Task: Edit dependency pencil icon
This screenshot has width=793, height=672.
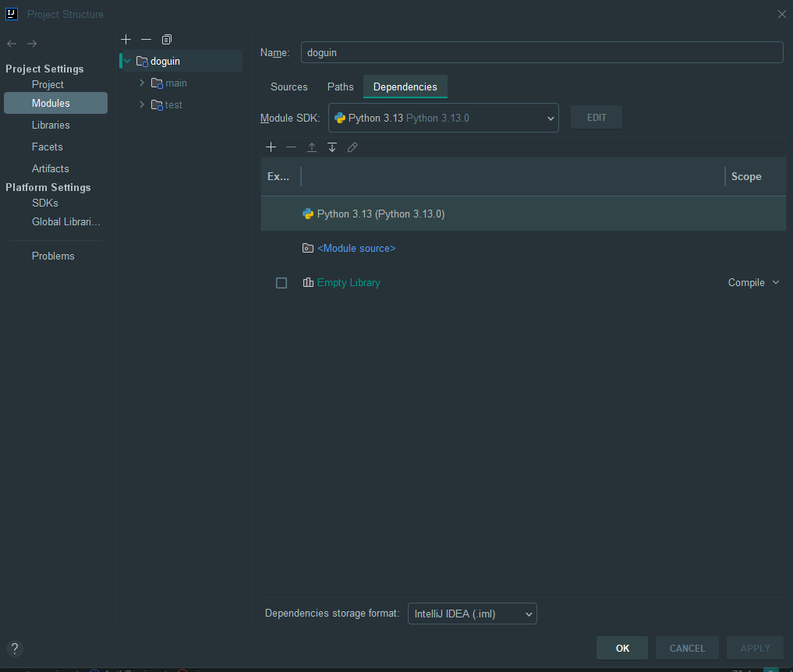Action: coord(352,147)
